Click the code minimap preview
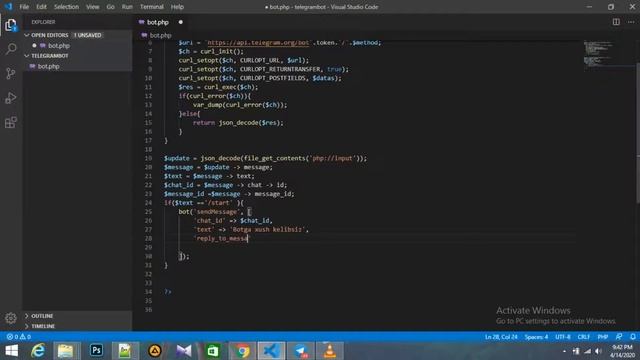This screenshot has height=360, width=640. click(598, 54)
